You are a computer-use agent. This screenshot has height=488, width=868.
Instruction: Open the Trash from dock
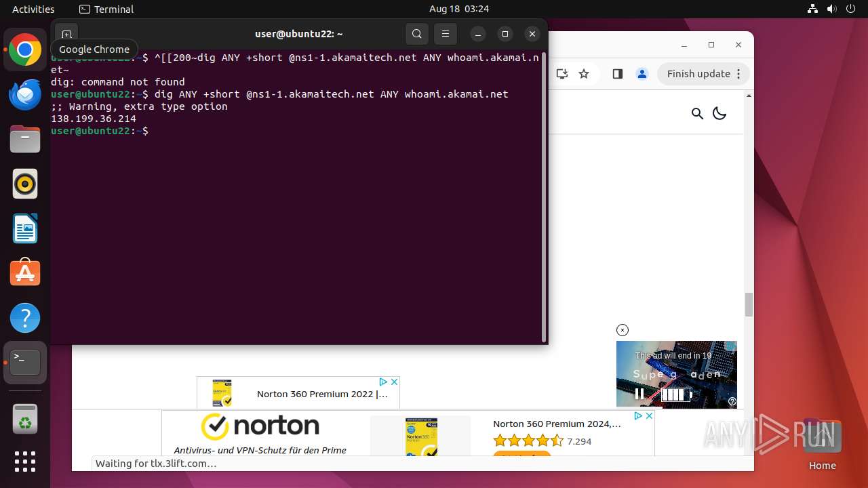(25, 420)
